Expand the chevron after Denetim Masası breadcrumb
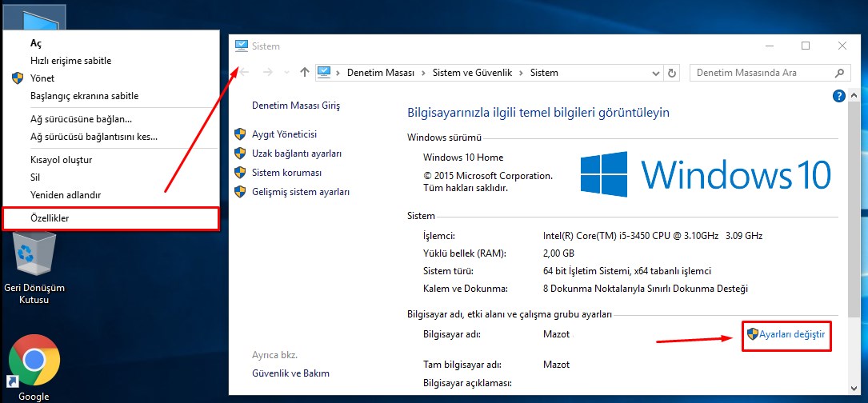The height and width of the screenshot is (403, 868). 422,73
